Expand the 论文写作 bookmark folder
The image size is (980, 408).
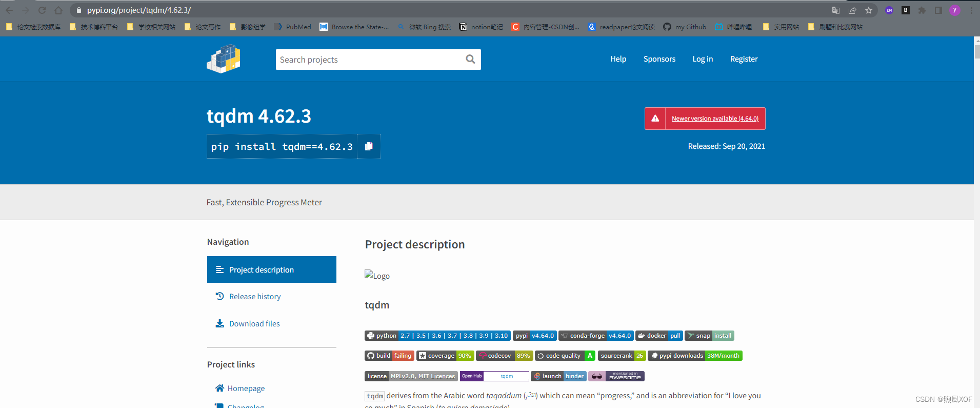point(202,27)
